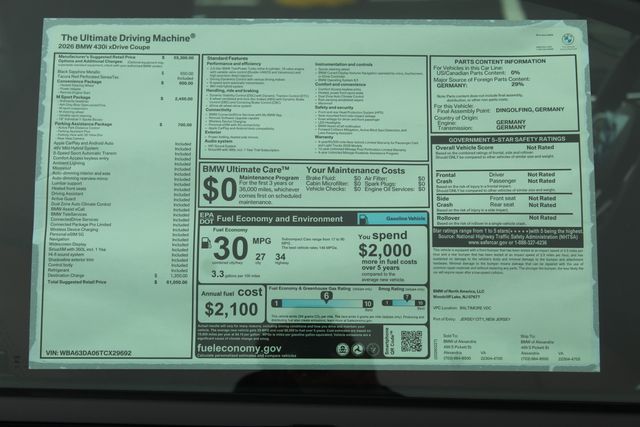Click the smartphone QR code
640x427 pixels.
point(412,341)
